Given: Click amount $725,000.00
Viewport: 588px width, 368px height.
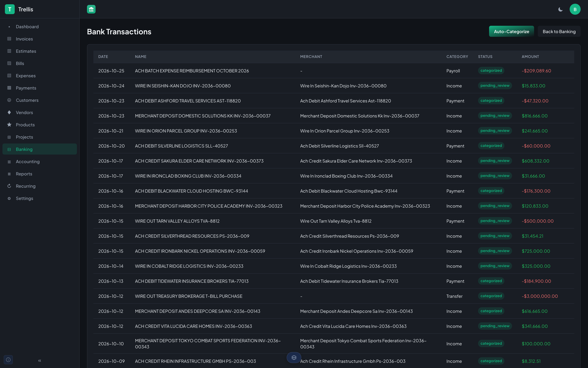Looking at the screenshot, I should coord(536,251).
